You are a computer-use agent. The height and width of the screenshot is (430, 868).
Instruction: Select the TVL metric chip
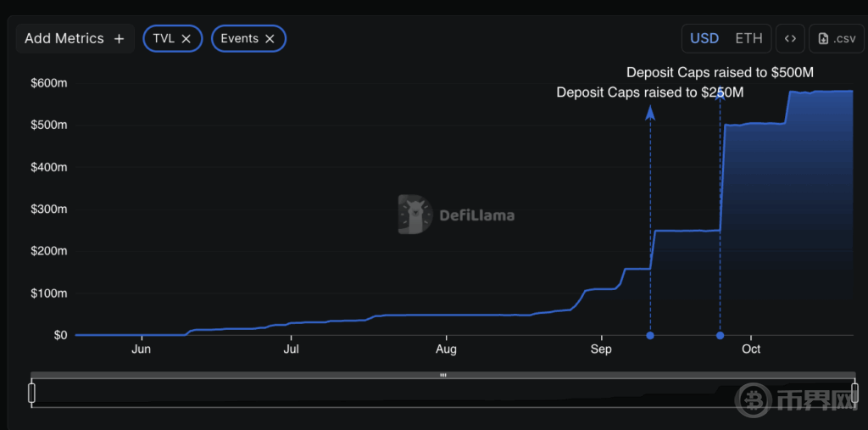click(164, 39)
